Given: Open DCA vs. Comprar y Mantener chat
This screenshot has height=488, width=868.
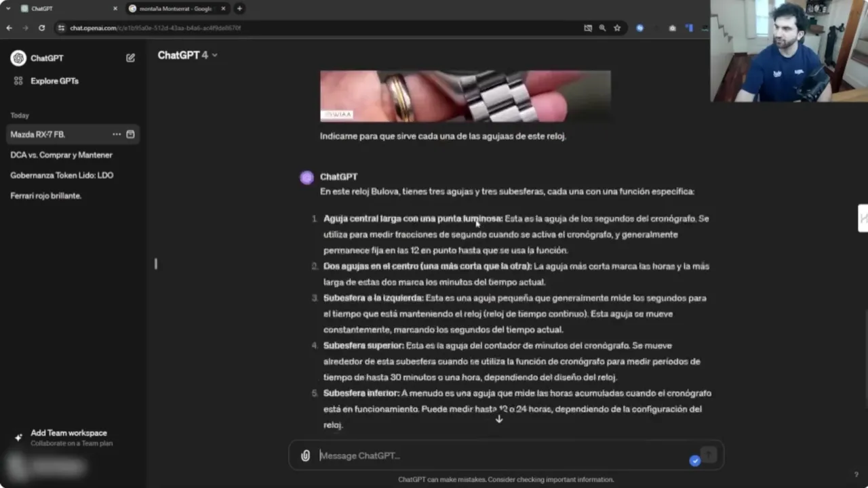Looking at the screenshot, I should (x=61, y=155).
